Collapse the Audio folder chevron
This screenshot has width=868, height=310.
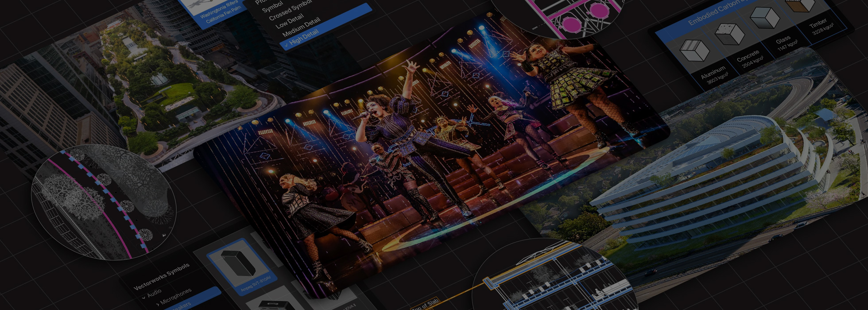[x=143, y=298]
